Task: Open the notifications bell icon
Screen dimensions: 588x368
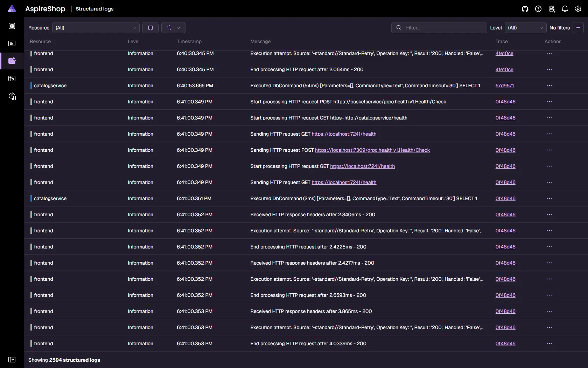Action: [x=565, y=9]
